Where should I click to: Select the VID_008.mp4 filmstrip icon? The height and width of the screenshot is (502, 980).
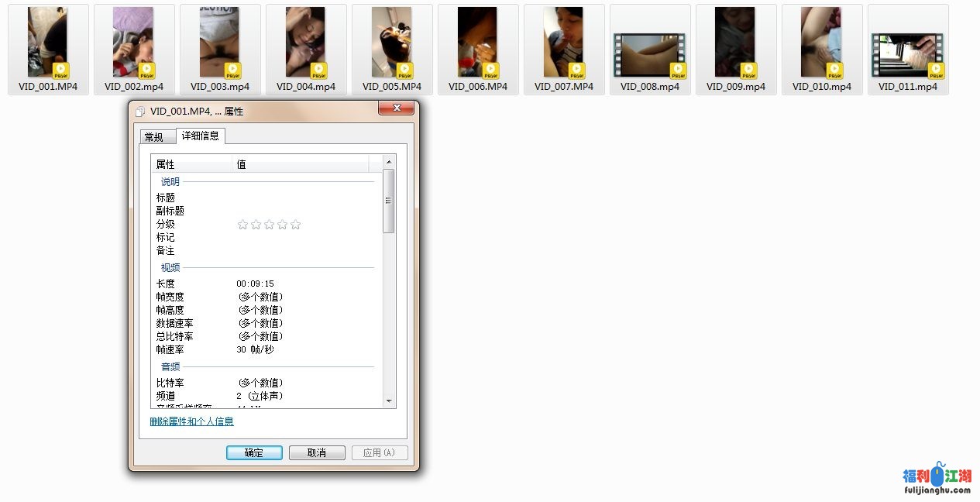pyautogui.click(x=649, y=54)
